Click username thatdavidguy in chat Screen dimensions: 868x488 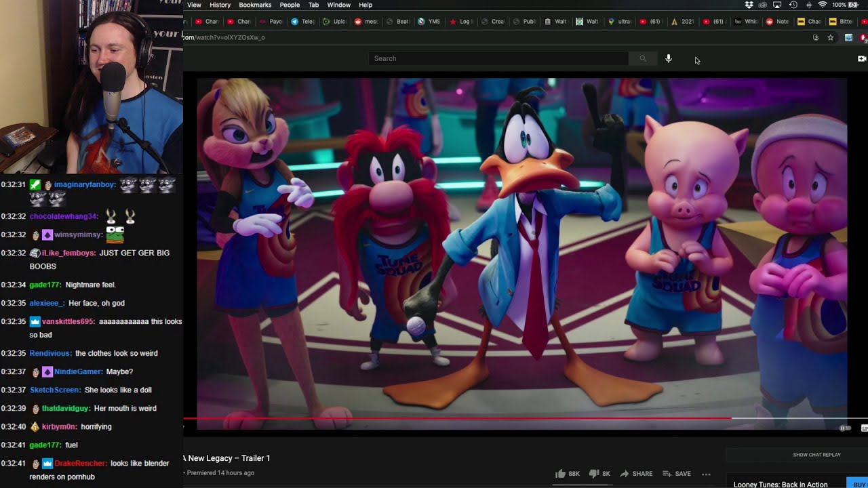point(66,408)
